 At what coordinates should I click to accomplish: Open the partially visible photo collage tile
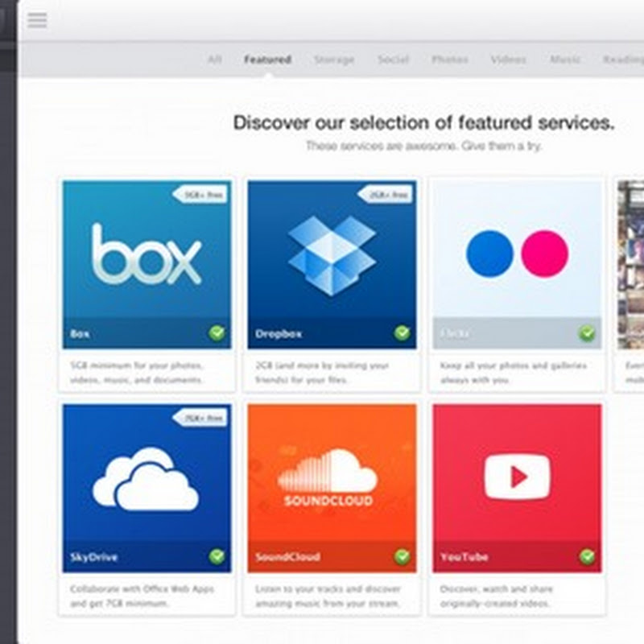[x=631, y=265]
